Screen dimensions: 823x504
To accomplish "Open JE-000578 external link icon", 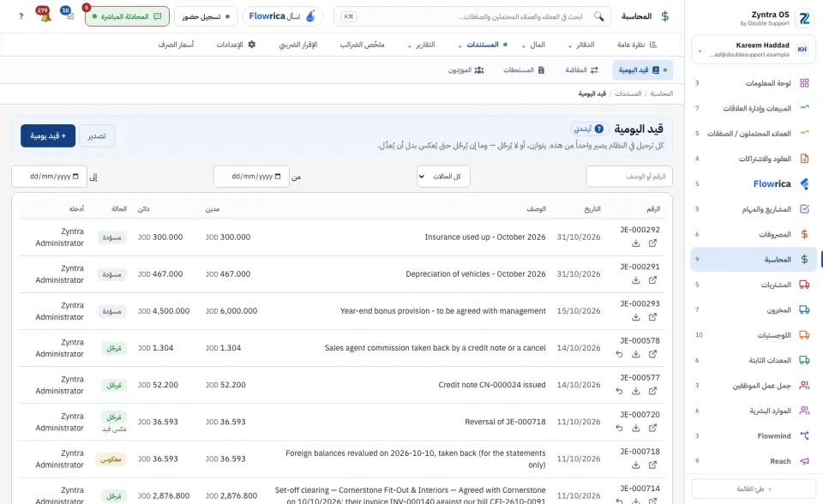I will [652, 354].
